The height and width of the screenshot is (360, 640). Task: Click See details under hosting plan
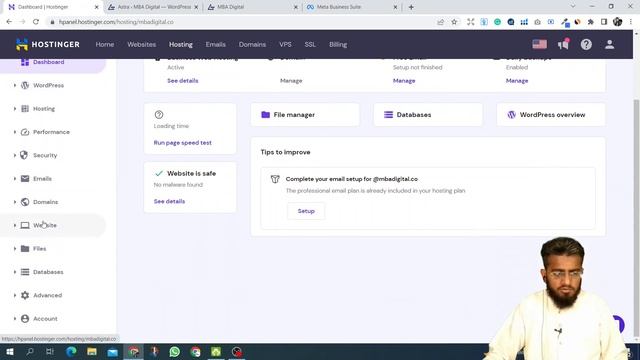coord(182,81)
